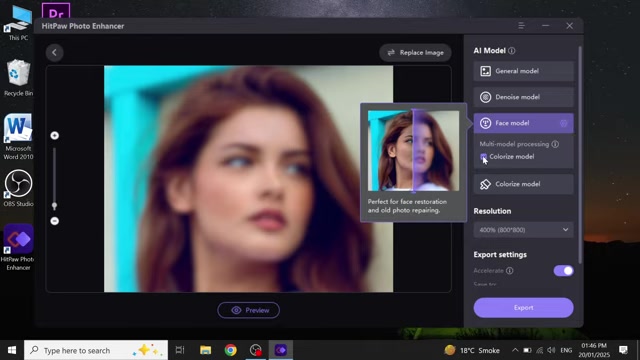Open the Resolution dropdown 400% (800*800)
Screen dimensions: 640x360
coord(523,230)
